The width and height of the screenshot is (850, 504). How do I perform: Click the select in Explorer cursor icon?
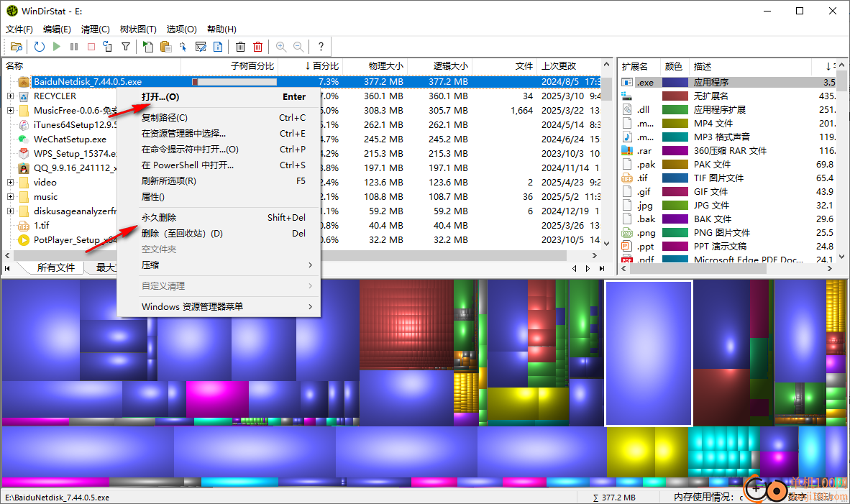(x=183, y=47)
